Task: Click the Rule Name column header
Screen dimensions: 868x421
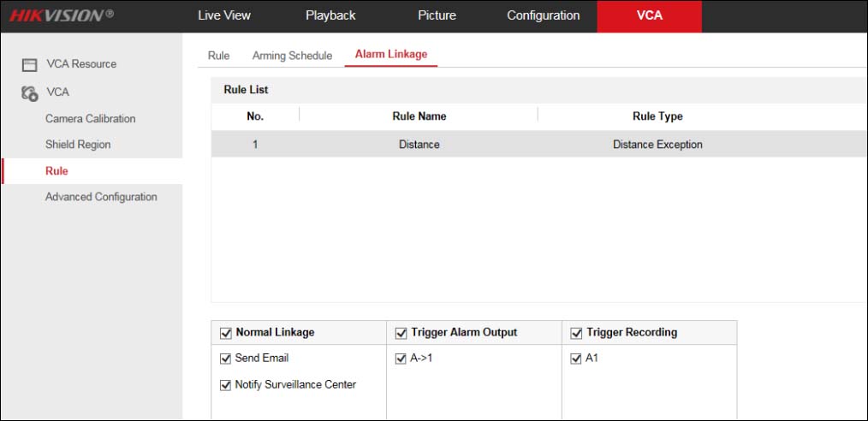Action: pos(419,116)
